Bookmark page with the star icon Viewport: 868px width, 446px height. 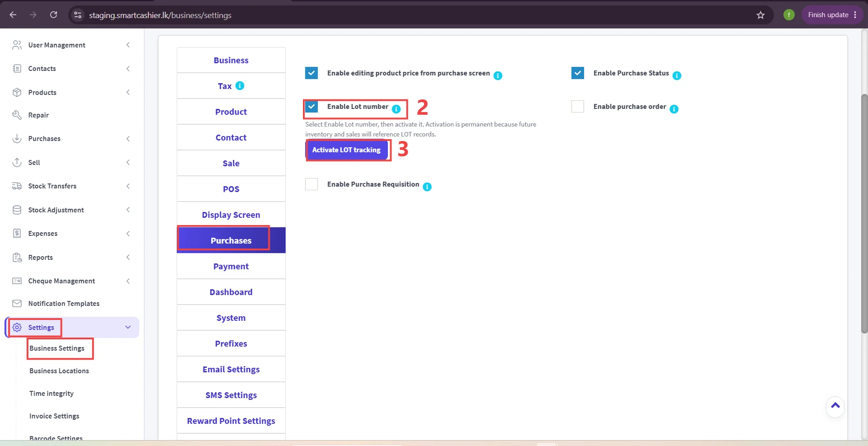[760, 15]
